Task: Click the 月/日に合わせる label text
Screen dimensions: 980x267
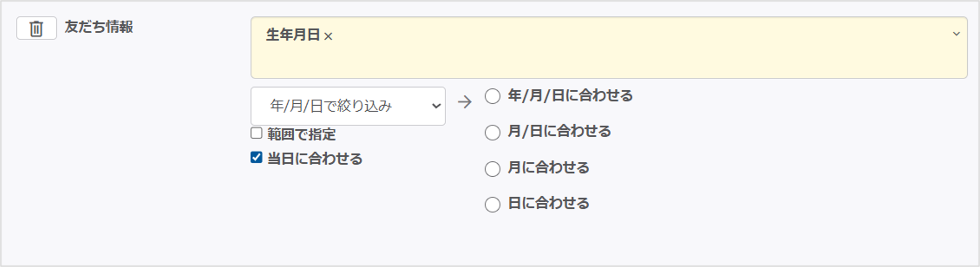Action: click(559, 131)
